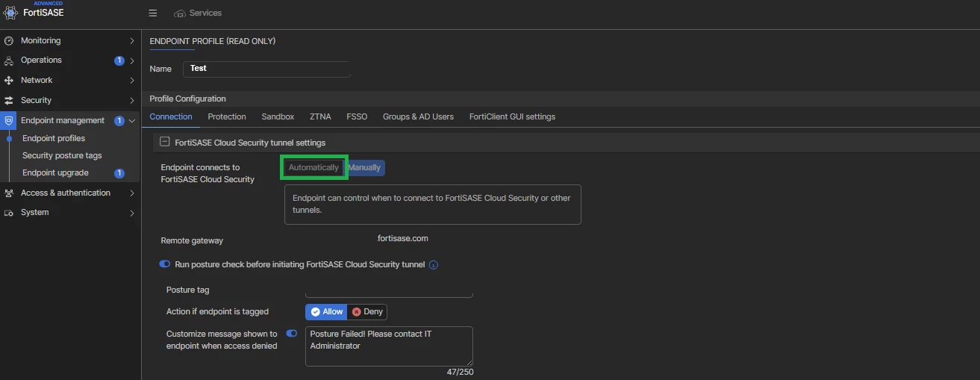This screenshot has width=980, height=380.
Task: Switch to the FSSO tab
Action: coord(357,116)
